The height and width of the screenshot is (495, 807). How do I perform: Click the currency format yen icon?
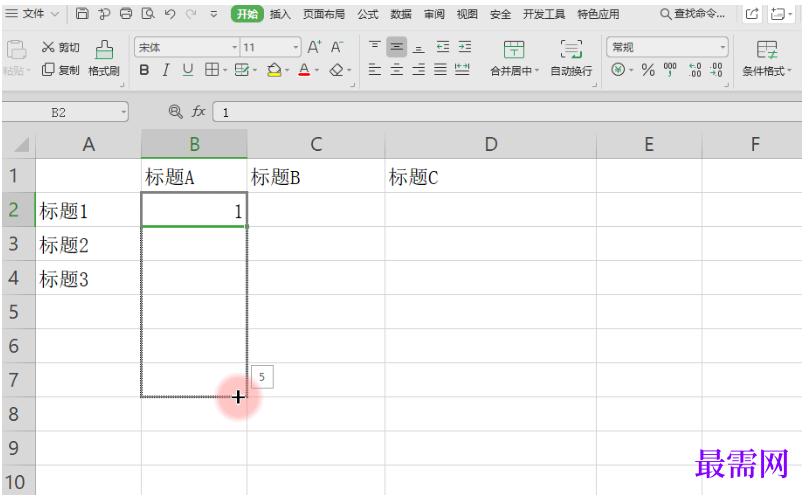click(x=618, y=69)
